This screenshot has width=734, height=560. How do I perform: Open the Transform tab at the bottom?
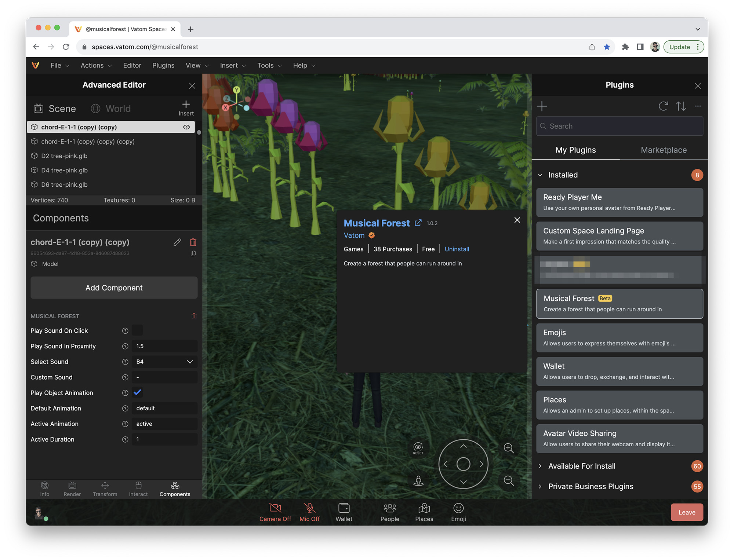[x=105, y=489]
